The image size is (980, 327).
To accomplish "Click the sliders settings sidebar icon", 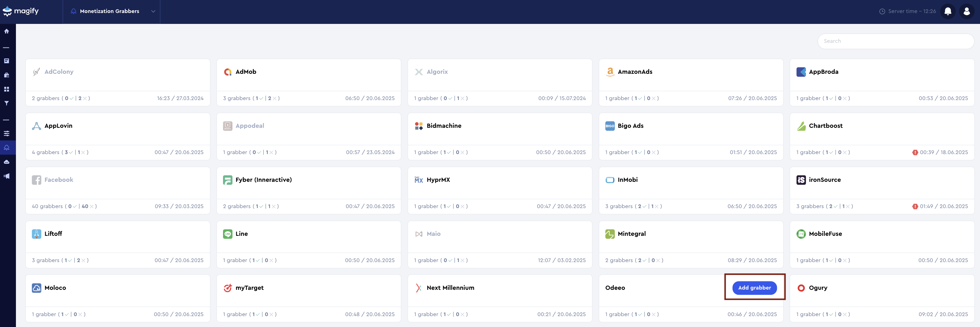I will (6, 134).
